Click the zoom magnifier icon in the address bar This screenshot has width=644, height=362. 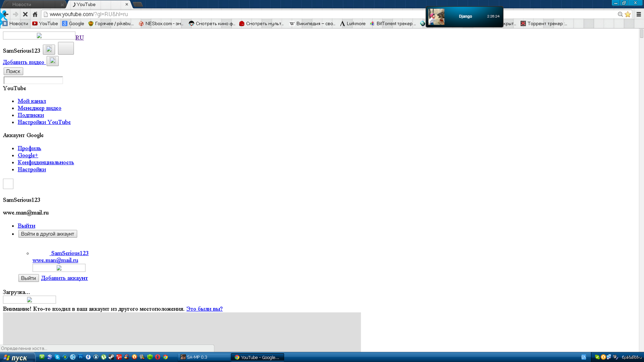click(620, 14)
